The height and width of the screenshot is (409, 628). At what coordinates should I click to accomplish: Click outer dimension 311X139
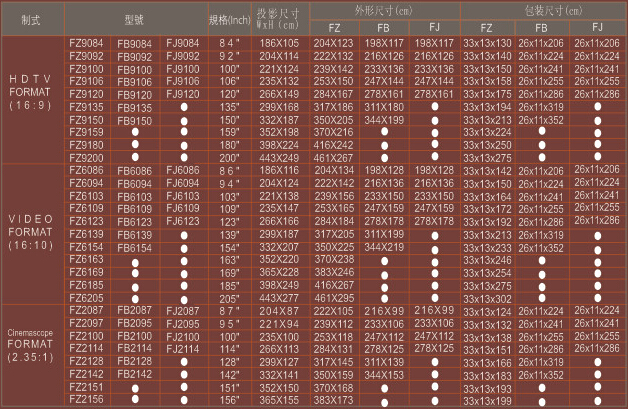coord(384,362)
